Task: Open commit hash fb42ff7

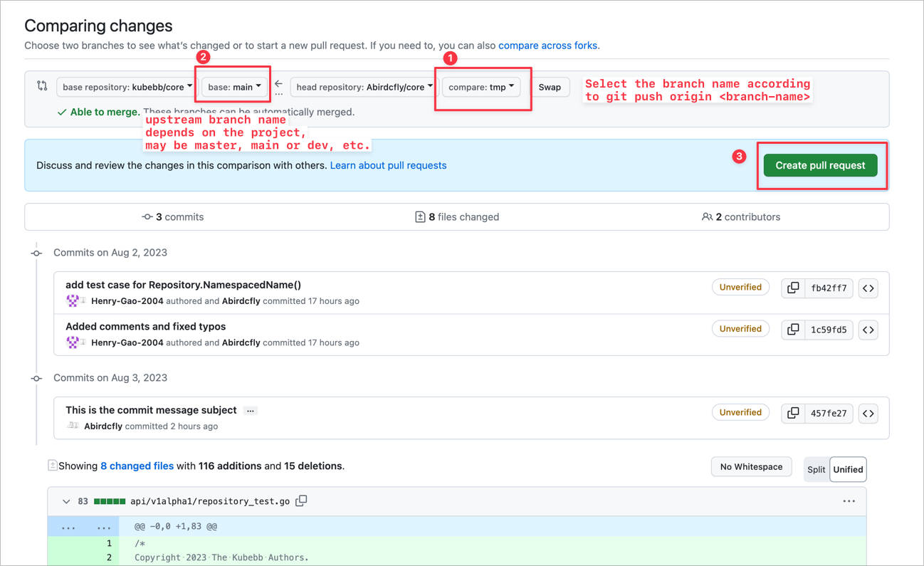Action: (x=829, y=288)
